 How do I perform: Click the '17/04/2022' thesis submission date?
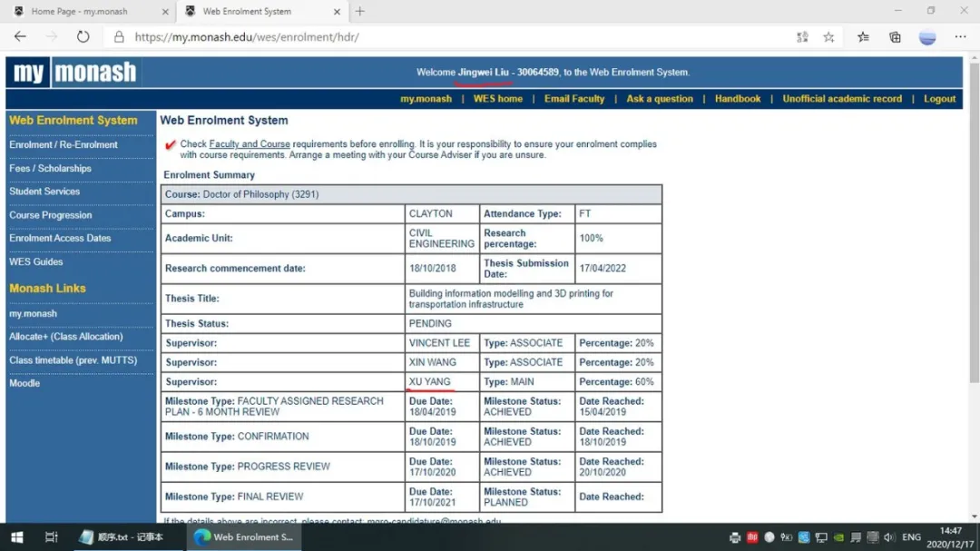coord(603,269)
